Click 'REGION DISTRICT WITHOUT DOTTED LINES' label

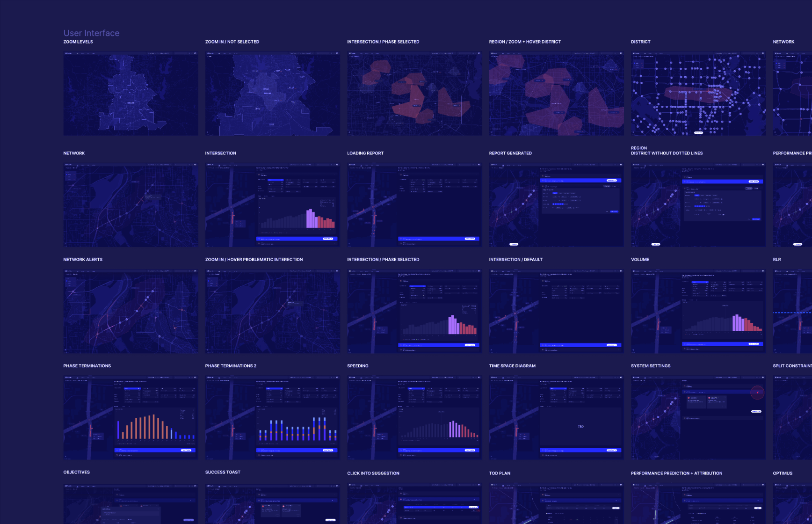click(x=667, y=151)
